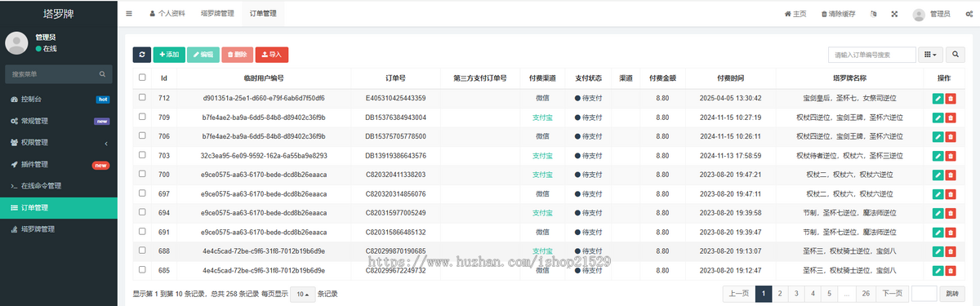Check the checkbox for order Id 712

pyautogui.click(x=142, y=98)
